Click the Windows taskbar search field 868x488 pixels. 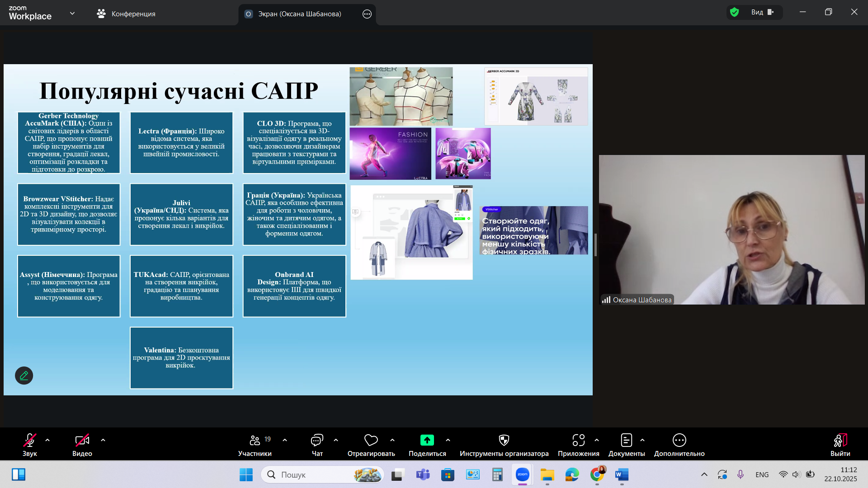coord(316,474)
